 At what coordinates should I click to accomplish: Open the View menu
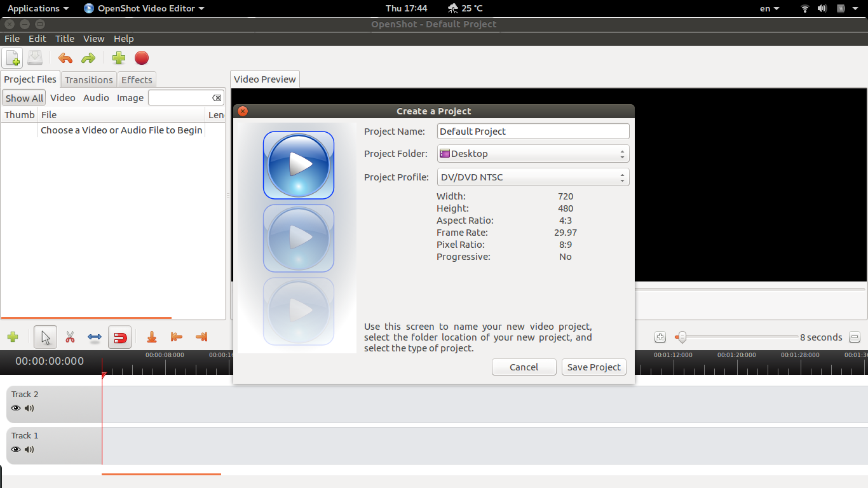(93, 39)
